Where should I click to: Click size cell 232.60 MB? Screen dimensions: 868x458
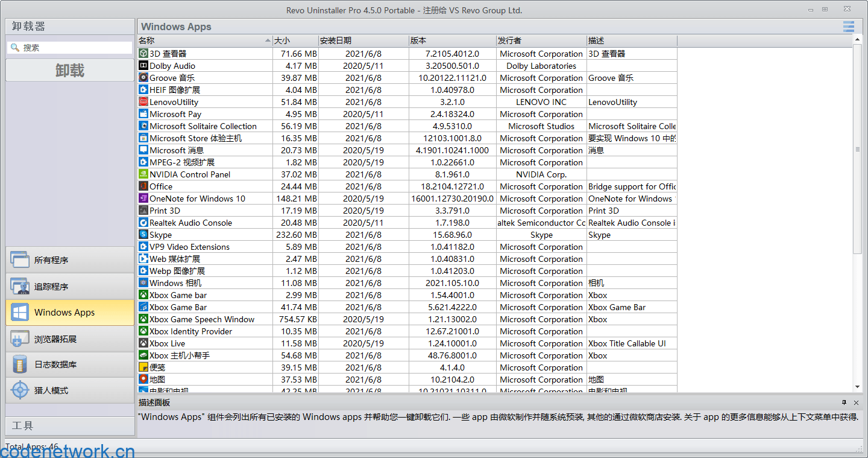(x=296, y=235)
